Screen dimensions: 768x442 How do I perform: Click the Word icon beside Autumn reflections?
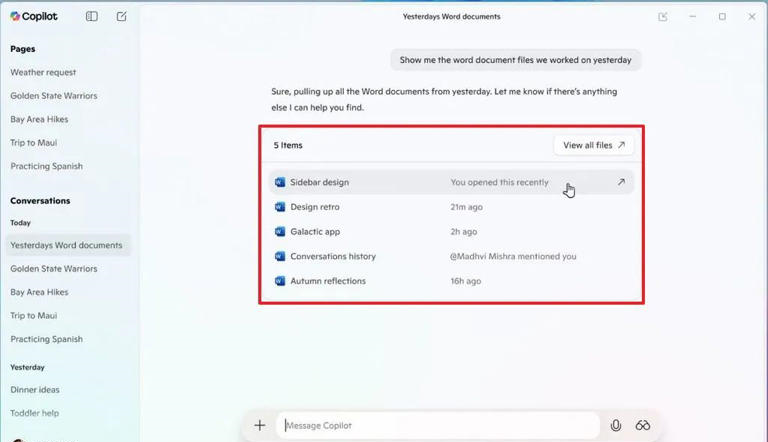pos(280,281)
